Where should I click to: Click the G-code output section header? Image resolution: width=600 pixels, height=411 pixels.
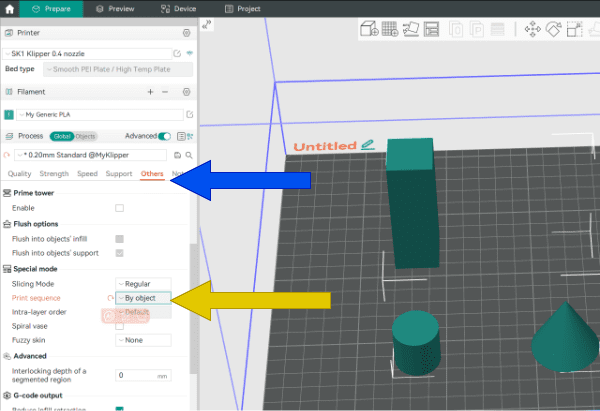[38, 396]
